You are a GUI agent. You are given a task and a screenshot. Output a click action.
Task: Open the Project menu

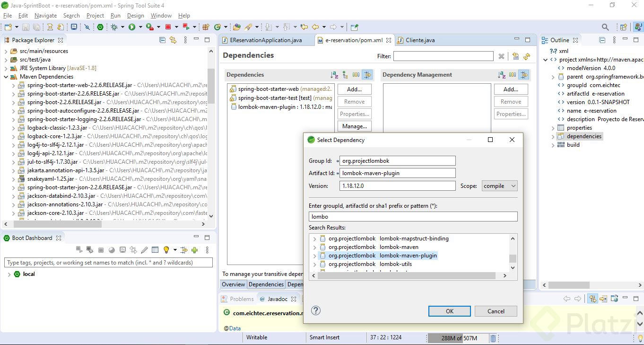(95, 16)
